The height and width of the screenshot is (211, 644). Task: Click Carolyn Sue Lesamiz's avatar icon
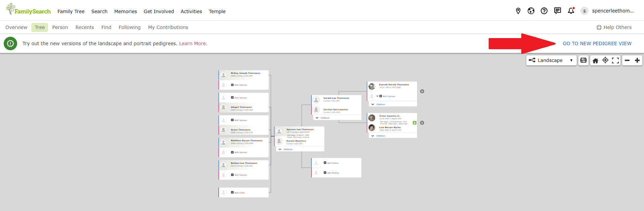[x=316, y=110]
